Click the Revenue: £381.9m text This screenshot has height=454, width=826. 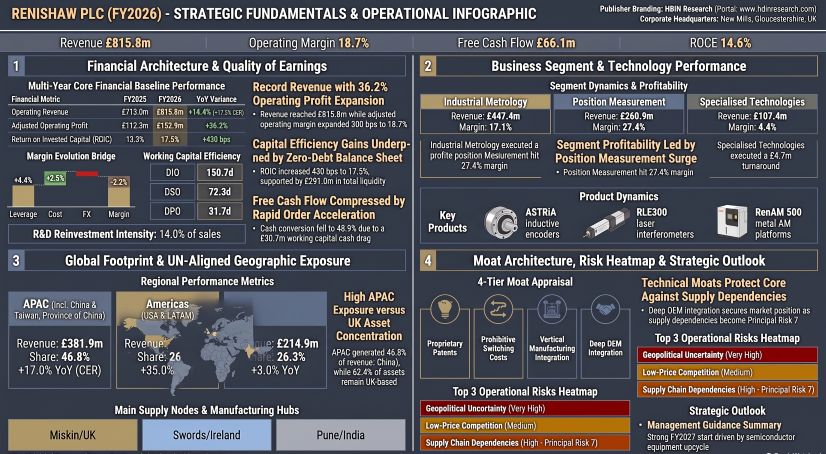click(60, 344)
